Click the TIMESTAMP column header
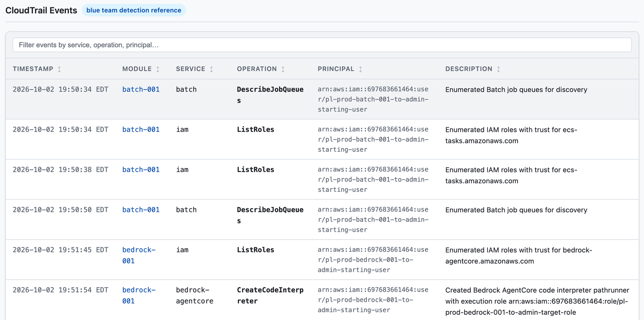Viewport: 644px width, 320px height. point(37,69)
